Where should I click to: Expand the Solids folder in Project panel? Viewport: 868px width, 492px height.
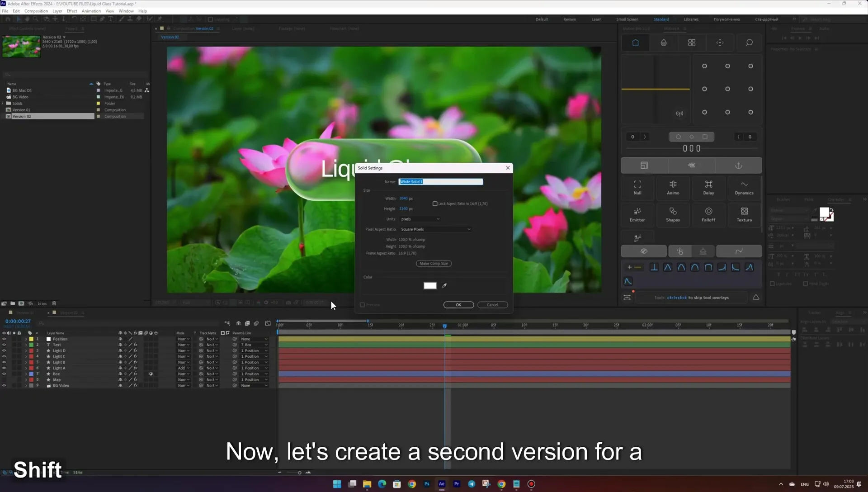click(x=3, y=104)
